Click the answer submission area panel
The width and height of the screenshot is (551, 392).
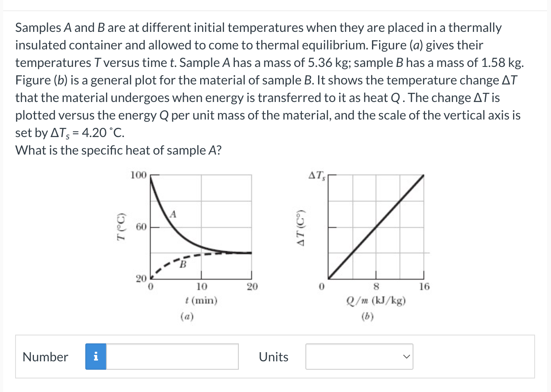click(x=275, y=356)
